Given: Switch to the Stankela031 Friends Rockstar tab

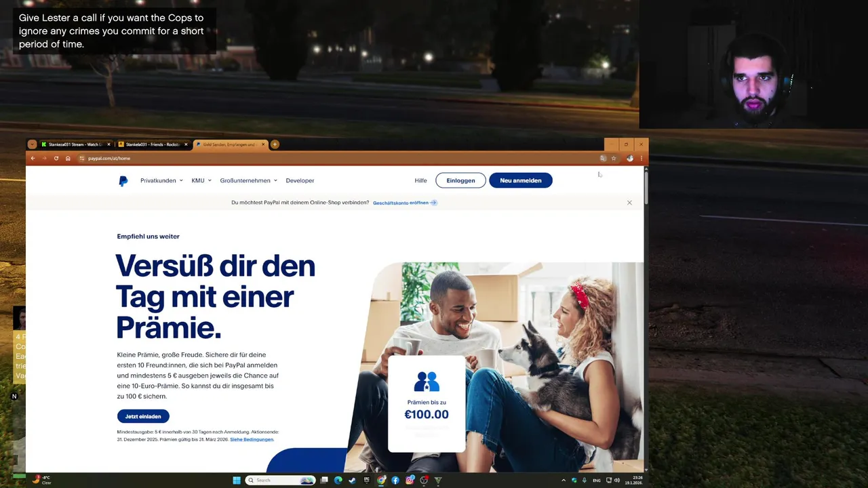Looking at the screenshot, I should click(153, 144).
